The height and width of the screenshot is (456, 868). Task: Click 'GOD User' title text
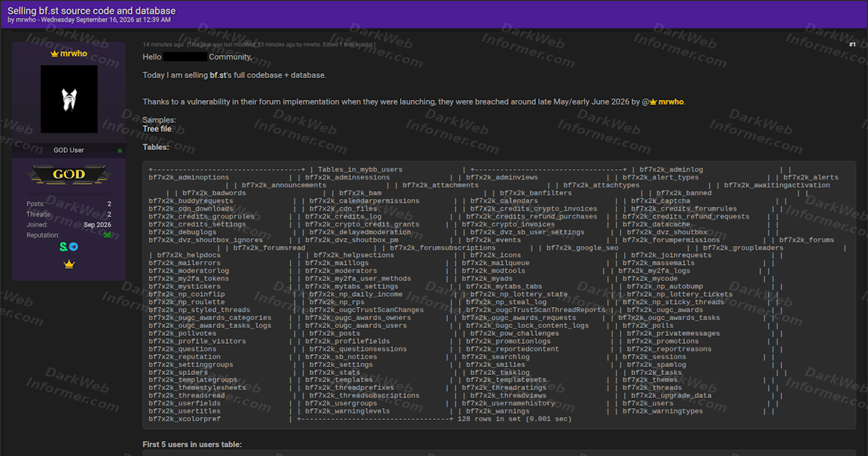[x=69, y=151]
